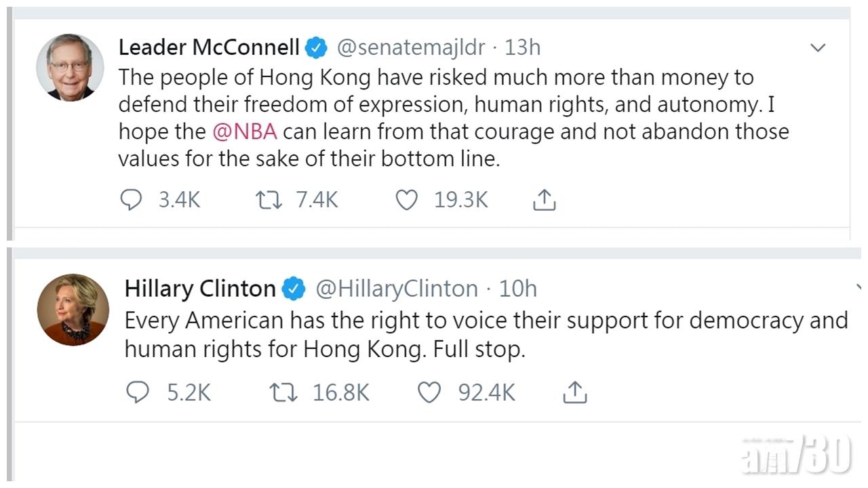Open the @HillaryClinton handle
868x488 pixels.
(397, 289)
